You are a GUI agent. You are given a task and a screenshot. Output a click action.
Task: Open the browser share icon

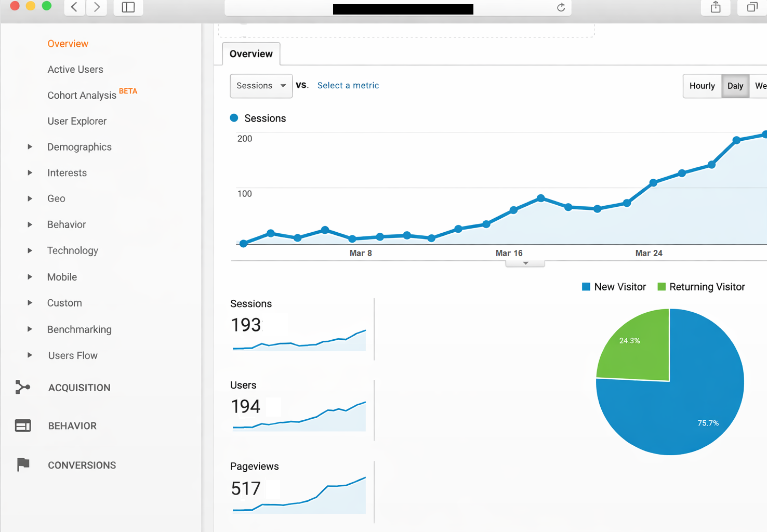pyautogui.click(x=716, y=7)
